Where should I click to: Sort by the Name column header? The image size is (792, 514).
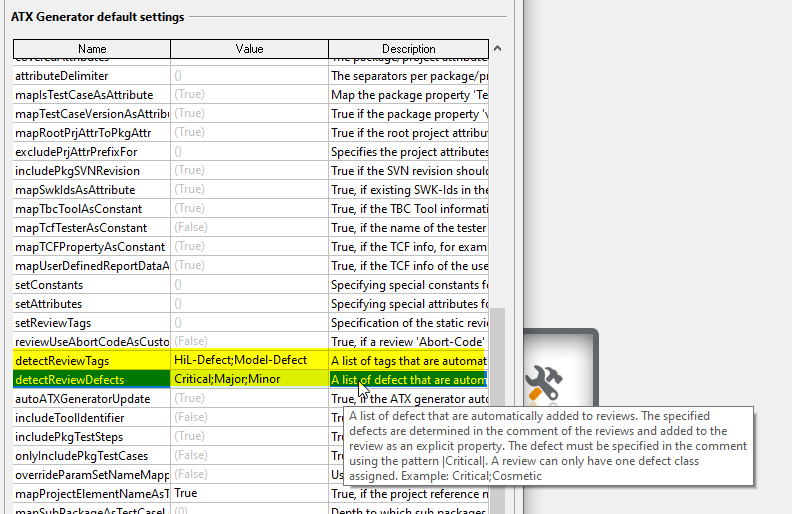tap(92, 49)
